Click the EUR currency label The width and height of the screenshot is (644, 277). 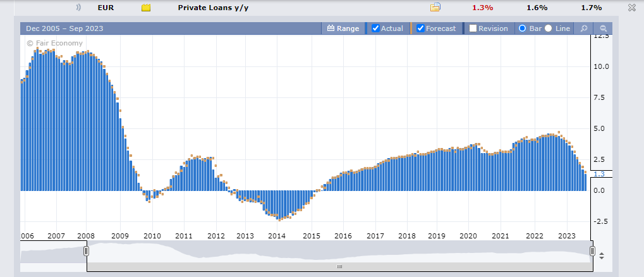tap(106, 8)
